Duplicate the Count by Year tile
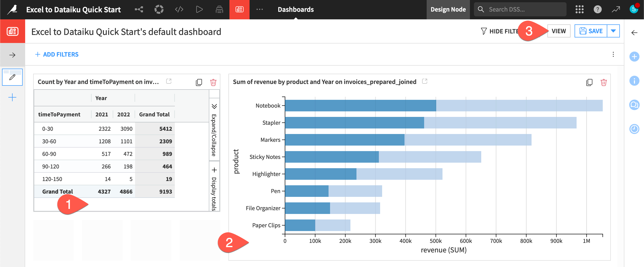Viewport: 644px width, 267px height. click(199, 82)
